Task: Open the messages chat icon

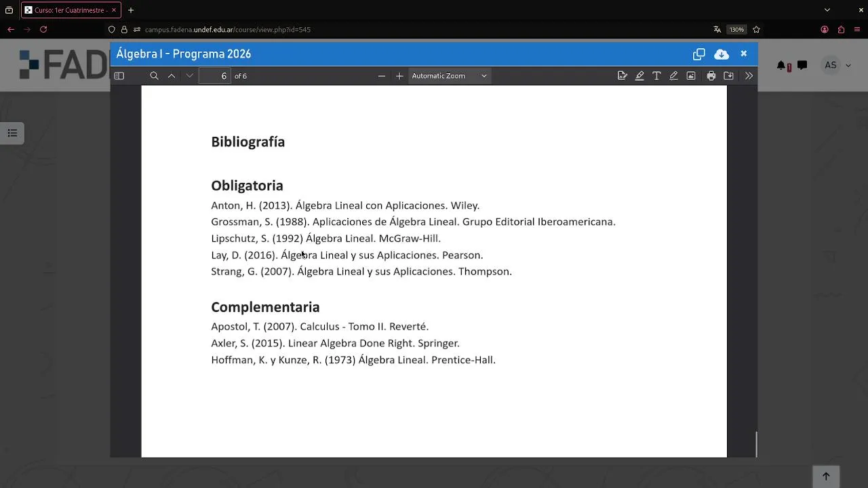Action: (x=802, y=65)
